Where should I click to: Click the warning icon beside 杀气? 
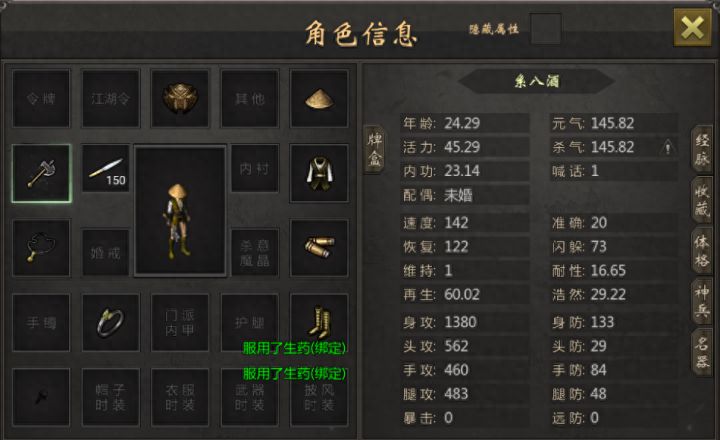click(668, 148)
